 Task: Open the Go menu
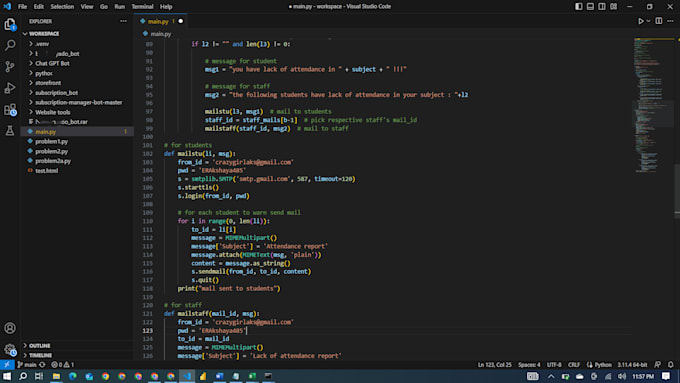(x=104, y=7)
